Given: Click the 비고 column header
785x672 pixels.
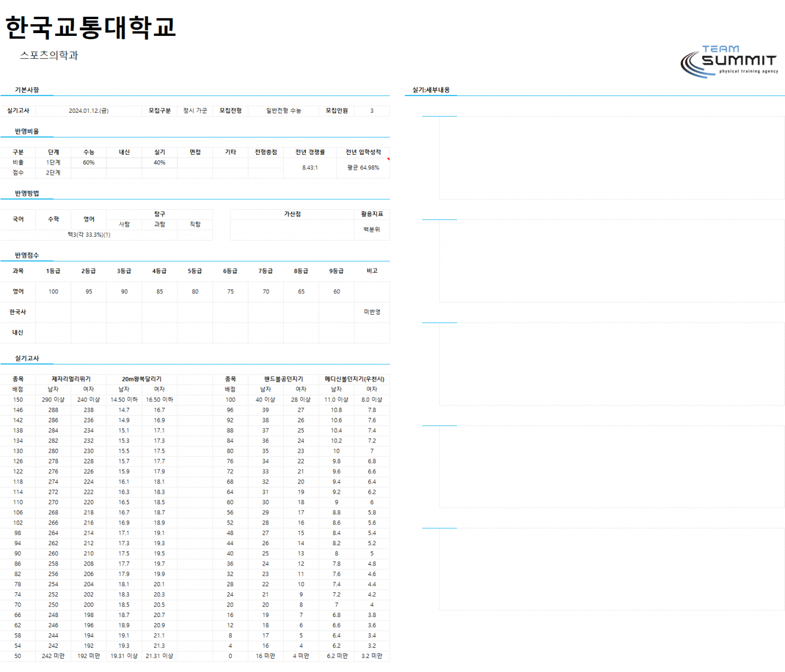Looking at the screenshot, I should click(372, 271).
